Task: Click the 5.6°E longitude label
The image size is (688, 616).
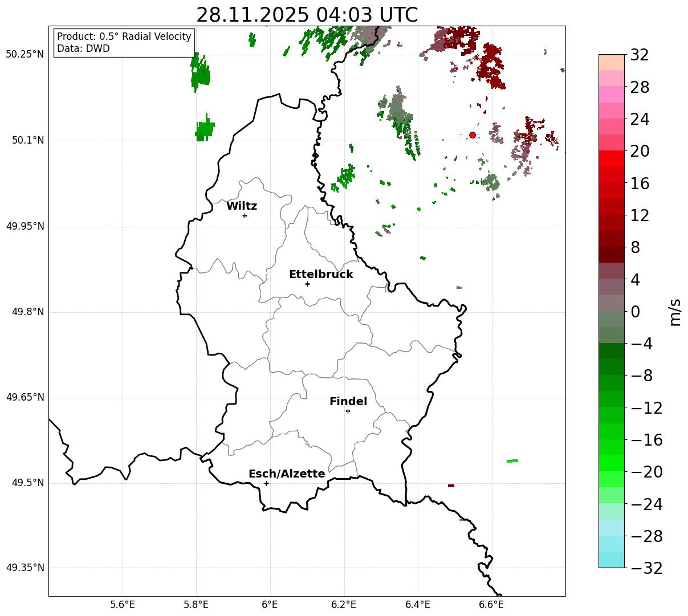Action: [x=123, y=605]
